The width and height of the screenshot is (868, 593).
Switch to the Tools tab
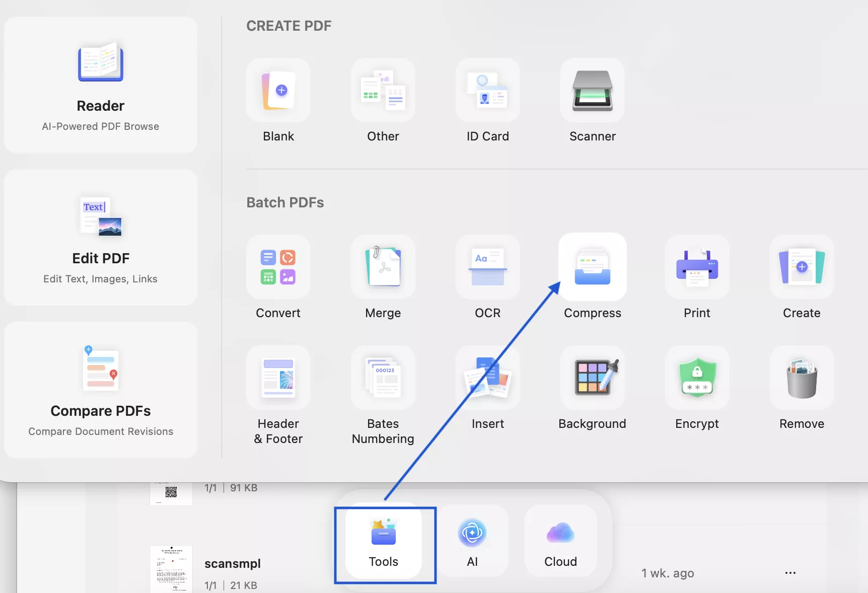coord(384,541)
